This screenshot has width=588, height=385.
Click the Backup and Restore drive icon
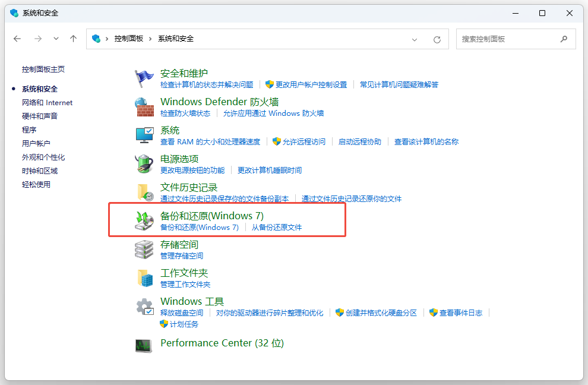pos(144,221)
